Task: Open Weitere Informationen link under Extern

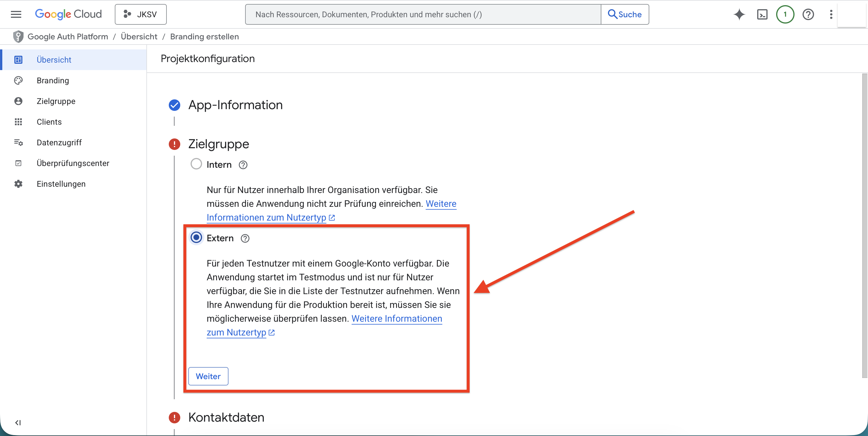Action: [x=397, y=319]
